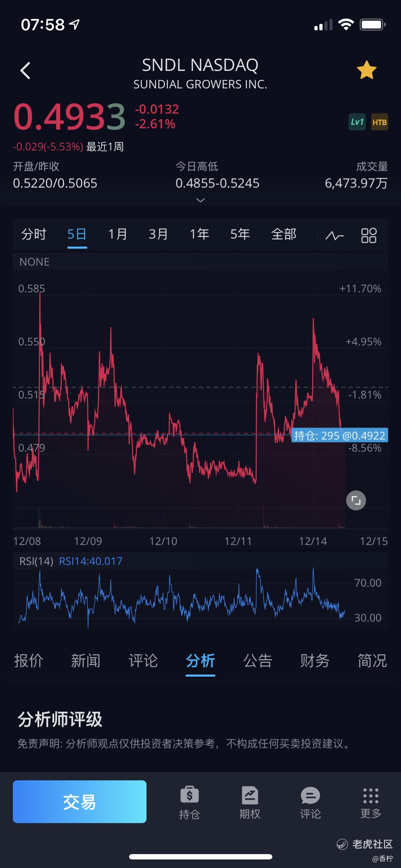Open 更多 more menu in bottom bar

371,803
